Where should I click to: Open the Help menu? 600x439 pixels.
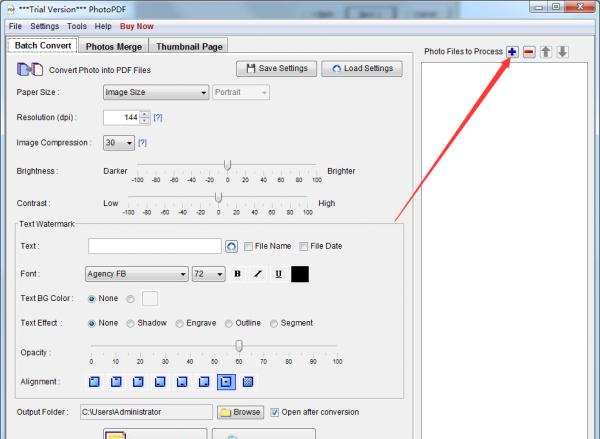103,26
